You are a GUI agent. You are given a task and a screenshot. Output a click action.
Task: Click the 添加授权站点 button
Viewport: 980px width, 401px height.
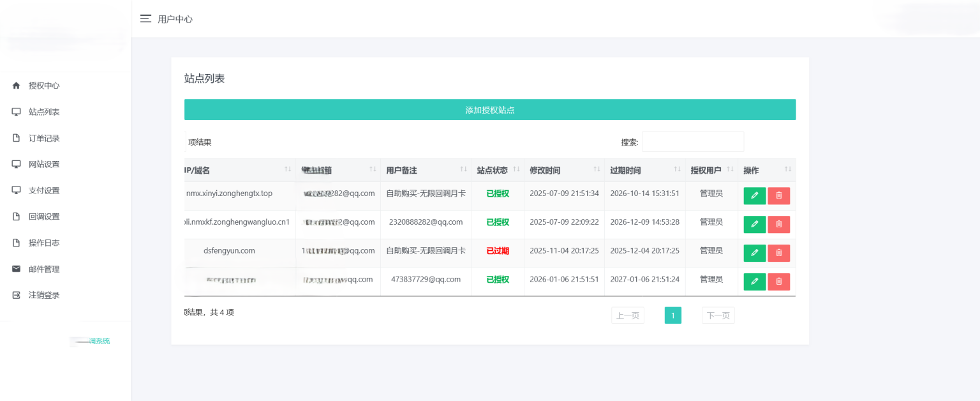(489, 109)
